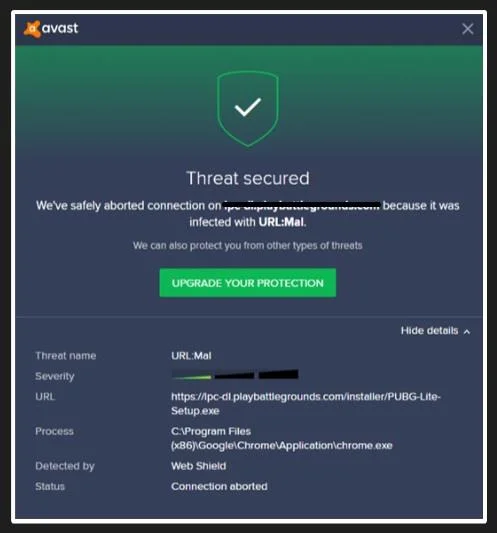Click the green shield checkmark icon
The width and height of the screenshot is (497, 533).
248,108
